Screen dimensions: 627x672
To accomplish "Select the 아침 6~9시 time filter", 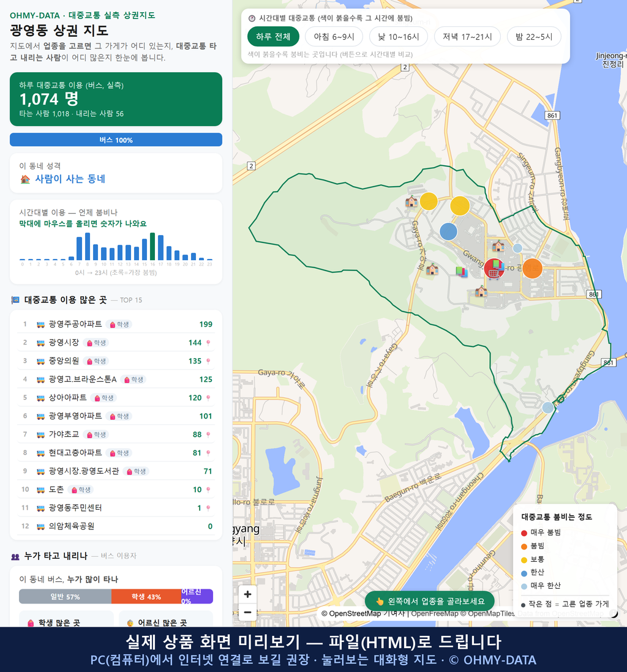I will tap(334, 37).
